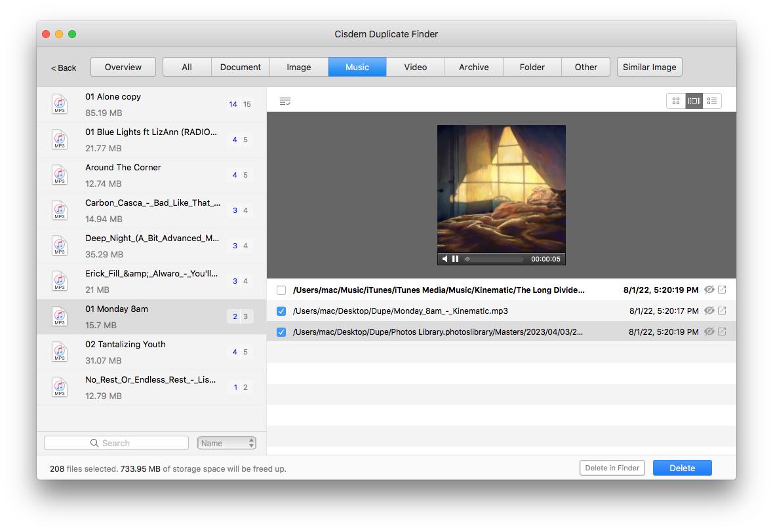Reveal Monday_8am_-_Kinematic.mp3 in Finder

point(722,311)
